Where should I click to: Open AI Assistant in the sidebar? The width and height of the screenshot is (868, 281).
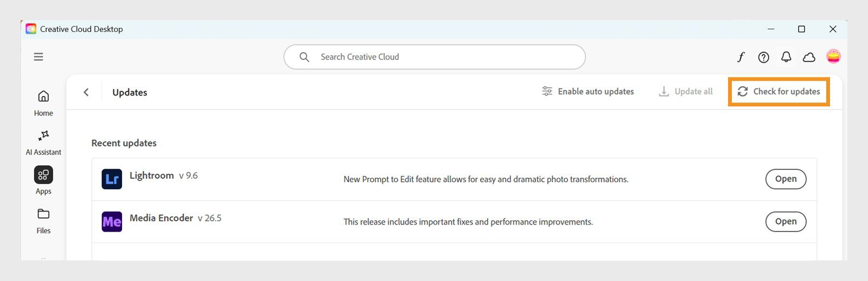[43, 143]
